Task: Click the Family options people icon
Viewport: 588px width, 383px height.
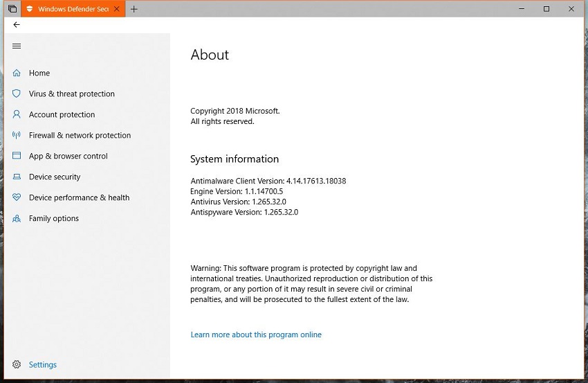Action: click(17, 218)
